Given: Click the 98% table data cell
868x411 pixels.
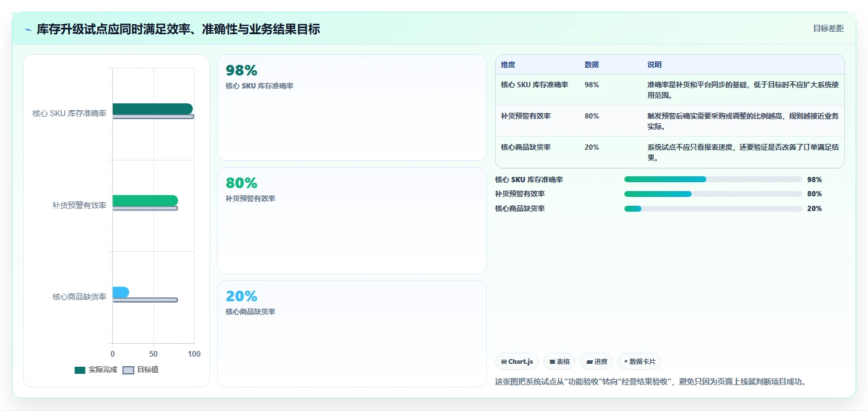Looking at the screenshot, I should [x=592, y=85].
